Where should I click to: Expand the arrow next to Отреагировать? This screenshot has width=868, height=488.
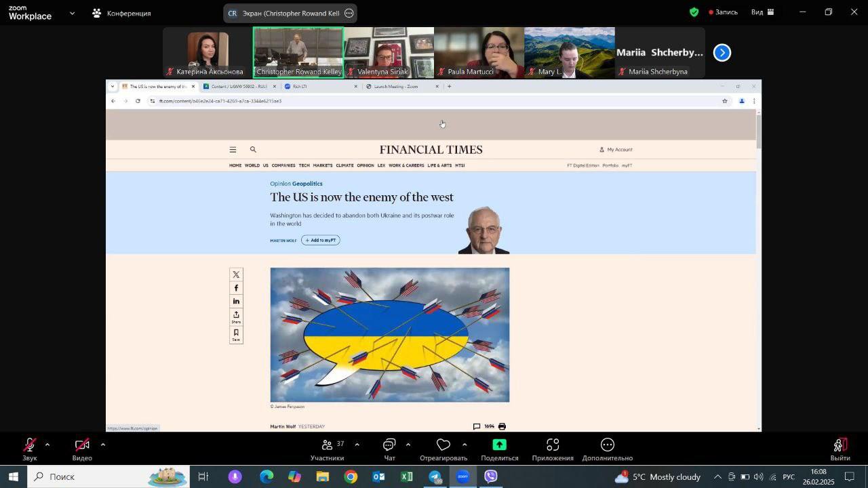[x=464, y=445]
